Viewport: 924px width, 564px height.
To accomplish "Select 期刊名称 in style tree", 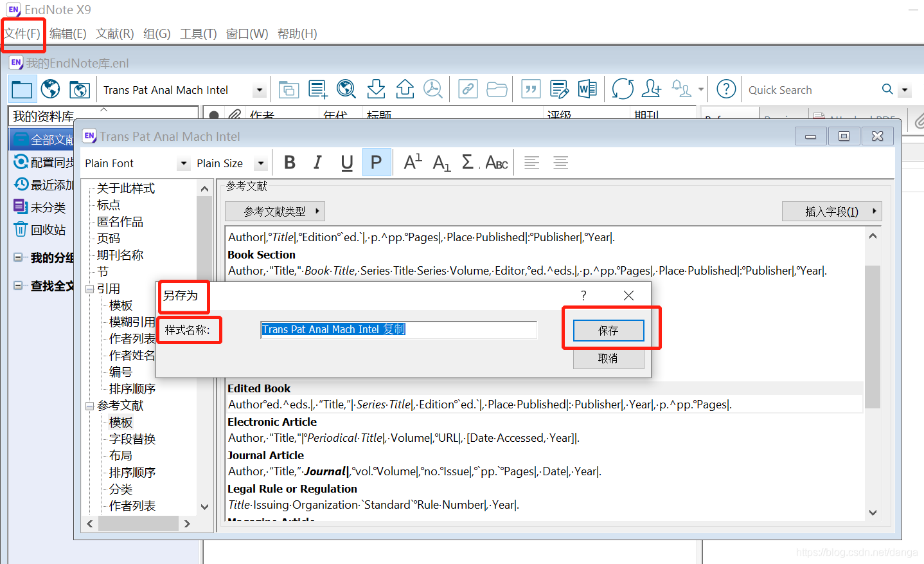I will coord(120,255).
